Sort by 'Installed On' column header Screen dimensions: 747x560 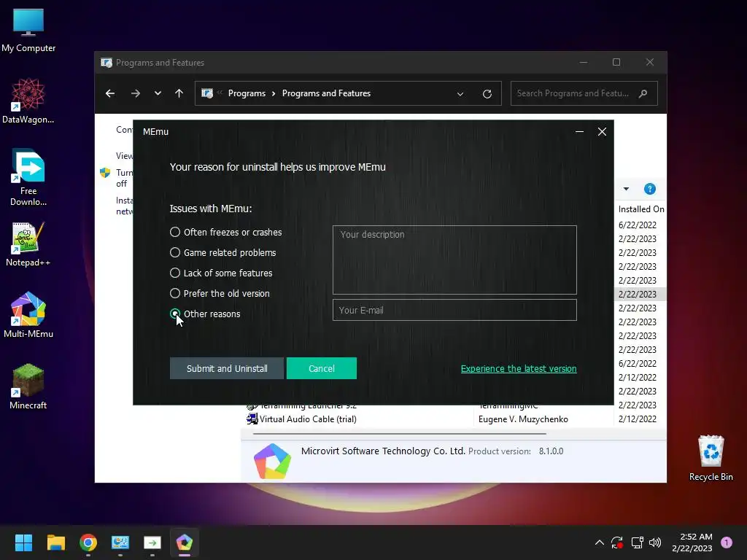point(641,209)
